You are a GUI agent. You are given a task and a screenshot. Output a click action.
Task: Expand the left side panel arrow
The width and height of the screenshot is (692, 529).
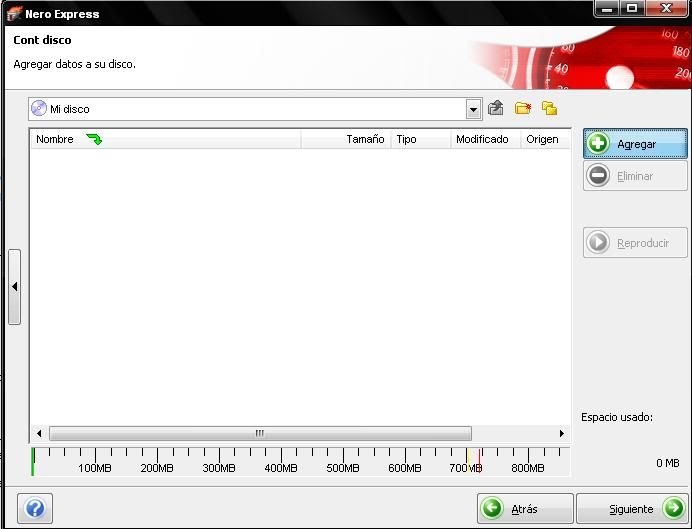[x=15, y=287]
